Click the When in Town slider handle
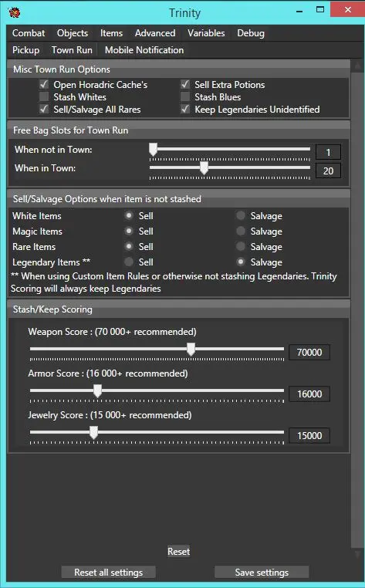 point(204,168)
